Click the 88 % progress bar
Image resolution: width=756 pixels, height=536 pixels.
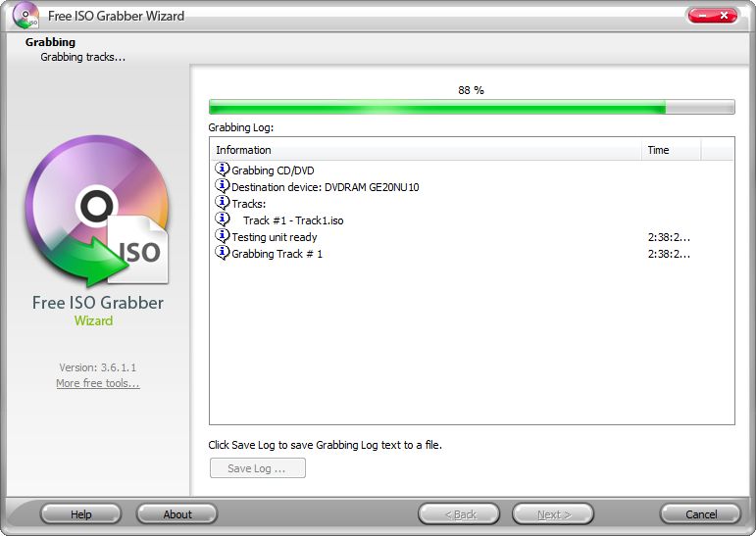click(472, 107)
